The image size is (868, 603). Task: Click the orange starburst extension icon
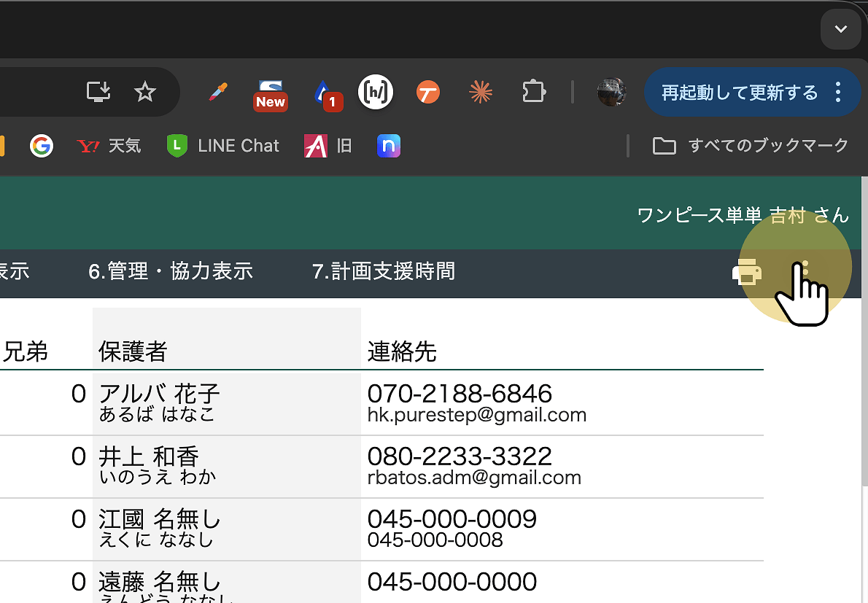tap(480, 92)
